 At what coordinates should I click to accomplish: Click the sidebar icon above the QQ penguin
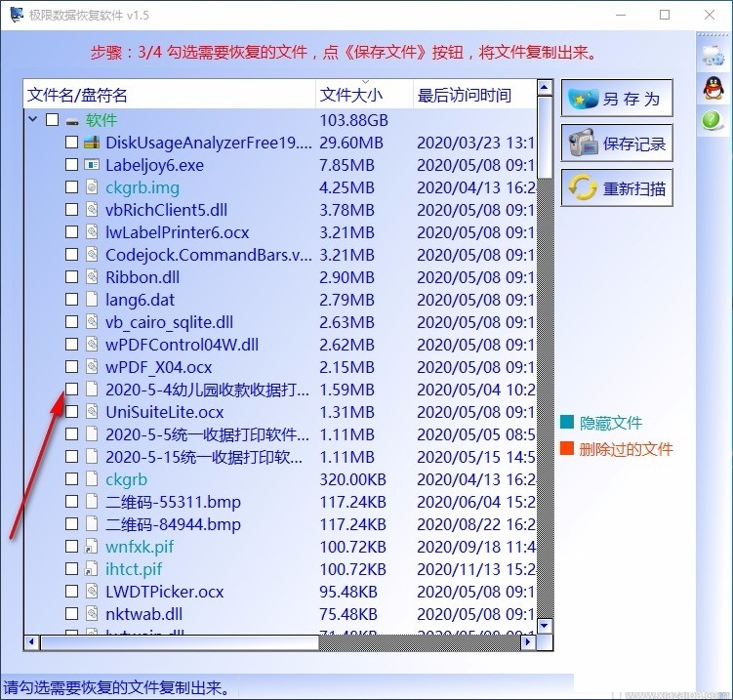(x=713, y=56)
